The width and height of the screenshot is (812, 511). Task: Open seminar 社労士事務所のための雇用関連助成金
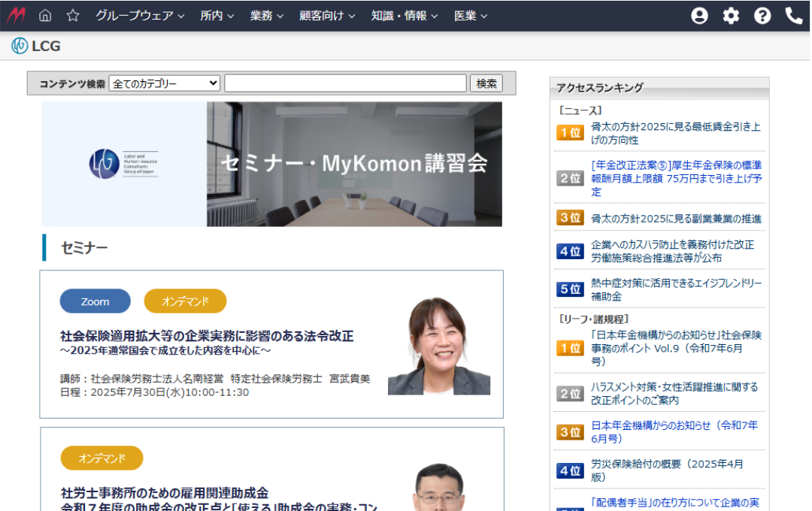point(165,492)
